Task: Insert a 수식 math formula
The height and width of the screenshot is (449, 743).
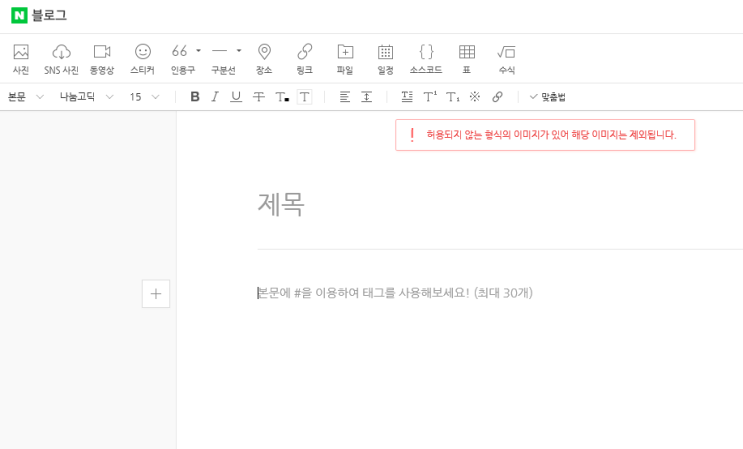Action: coord(507,59)
